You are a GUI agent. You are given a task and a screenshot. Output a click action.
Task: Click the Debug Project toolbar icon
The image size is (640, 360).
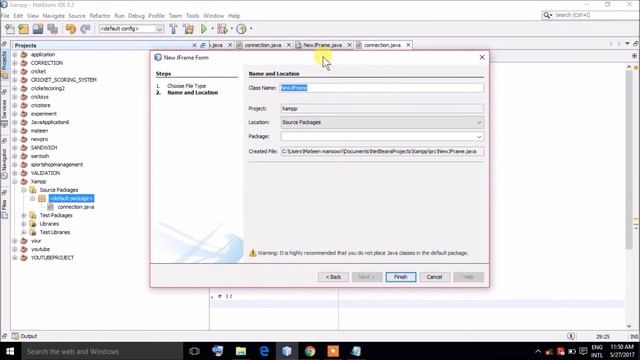click(x=222, y=29)
